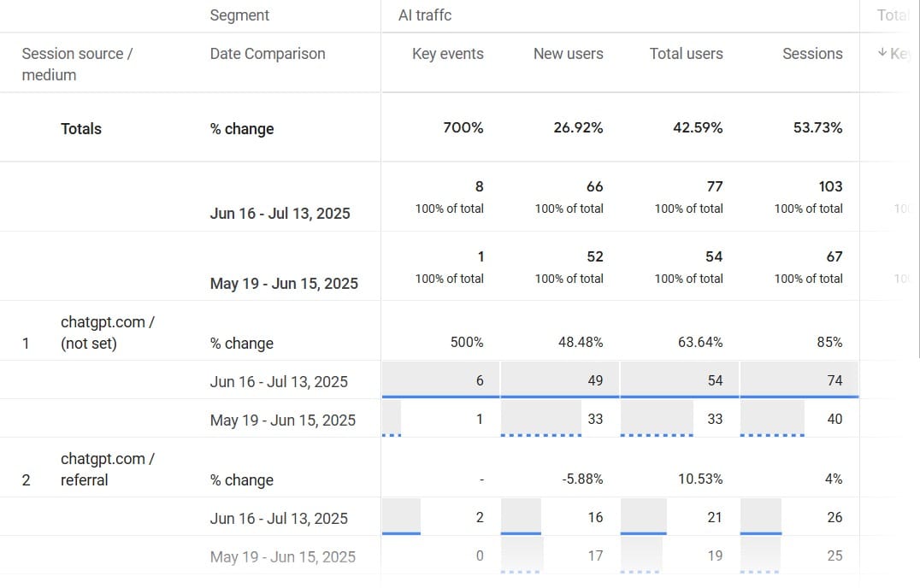Select the Totals row label
This screenshot has width=920, height=588.
click(81, 129)
